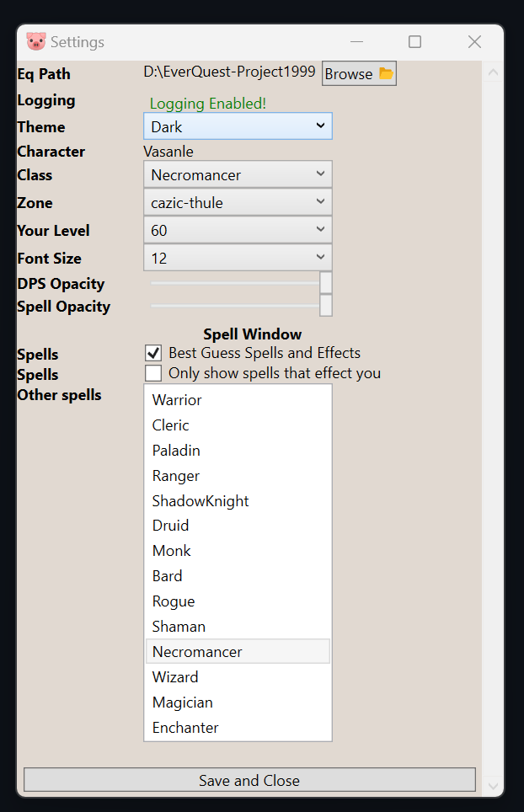524x812 pixels.
Task: Click the scrollbar up arrow
Action: click(x=493, y=72)
